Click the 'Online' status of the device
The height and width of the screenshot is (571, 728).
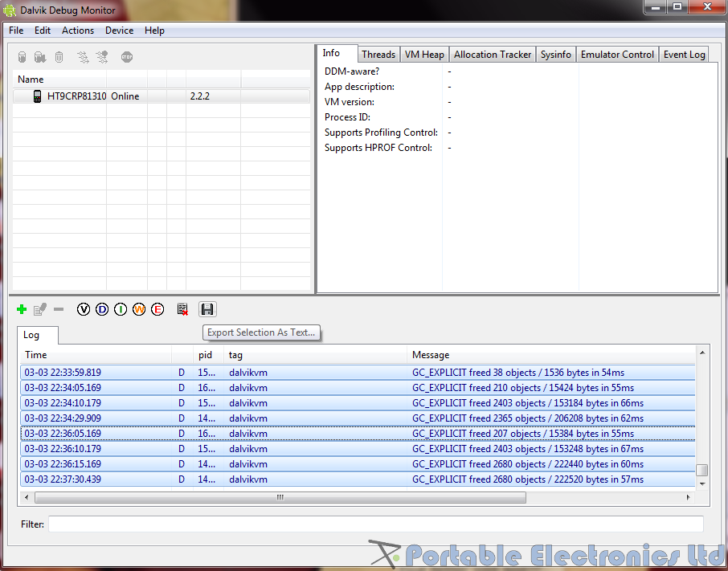tap(125, 96)
